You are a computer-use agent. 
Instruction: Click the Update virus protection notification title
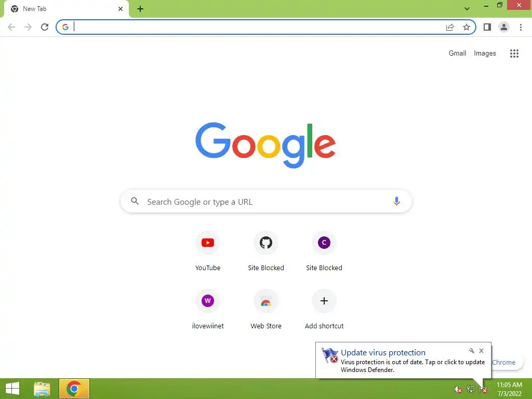click(x=383, y=353)
